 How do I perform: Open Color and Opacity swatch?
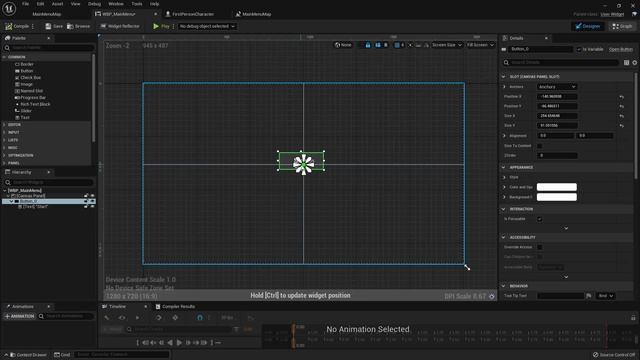click(557, 187)
